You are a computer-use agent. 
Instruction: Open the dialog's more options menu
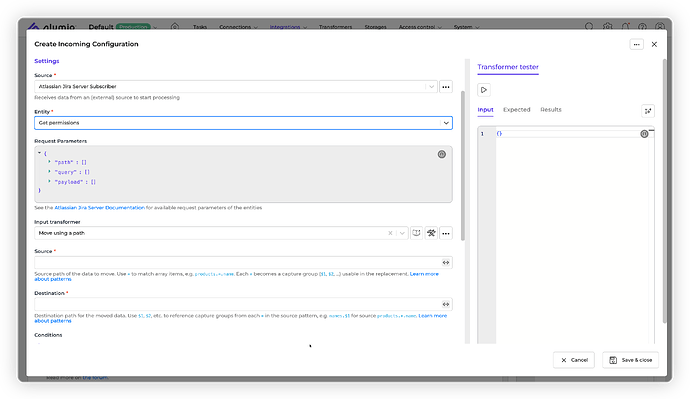(x=636, y=44)
